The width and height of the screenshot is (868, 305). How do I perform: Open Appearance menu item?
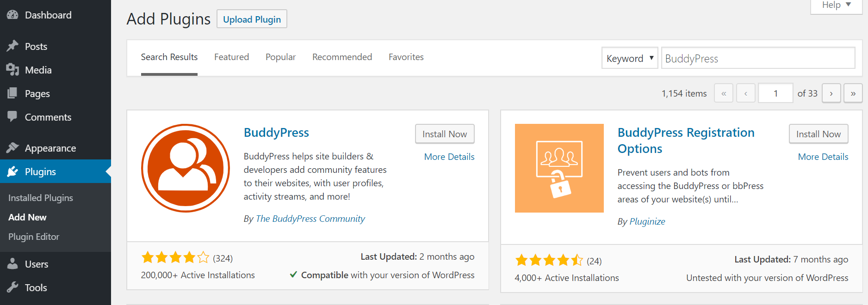(56, 148)
